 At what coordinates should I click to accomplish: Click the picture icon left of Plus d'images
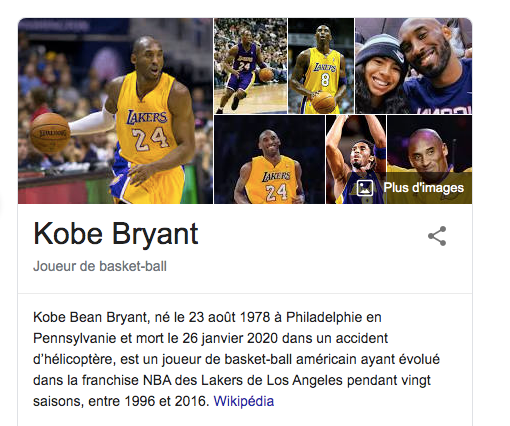(365, 188)
